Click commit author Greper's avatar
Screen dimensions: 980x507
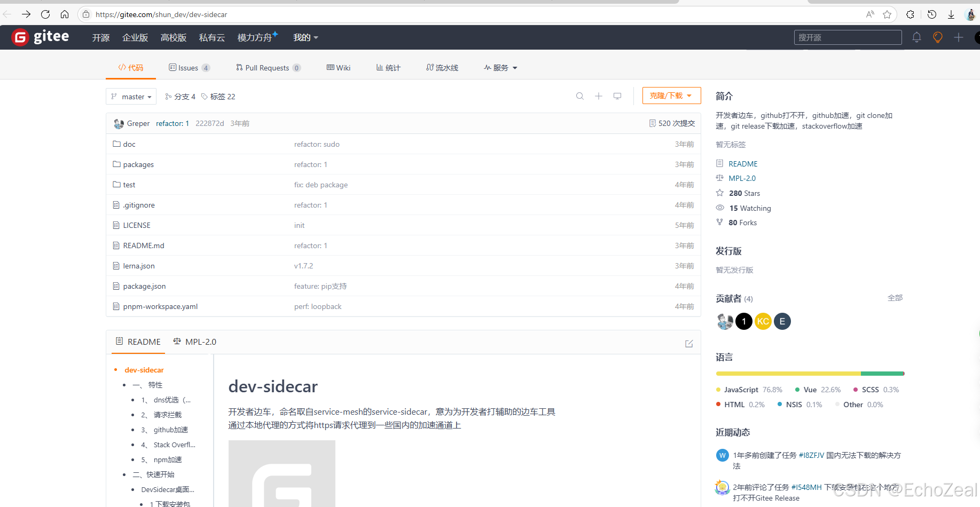119,124
